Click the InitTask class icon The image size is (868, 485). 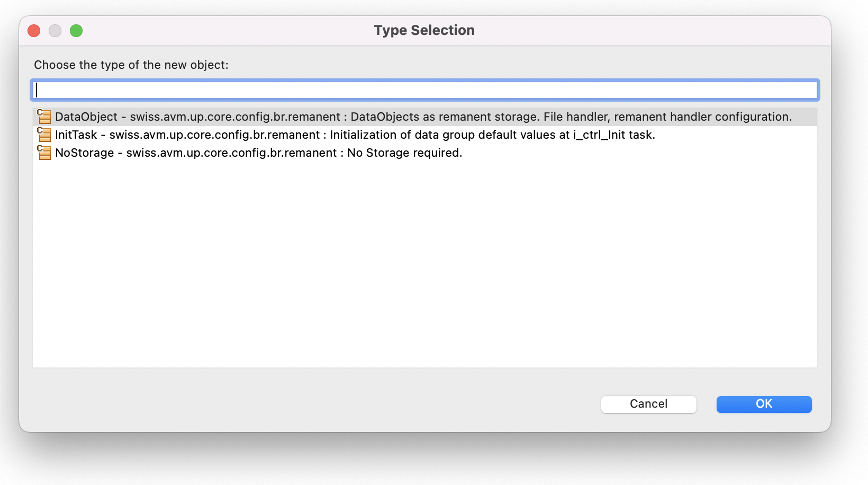[44, 134]
